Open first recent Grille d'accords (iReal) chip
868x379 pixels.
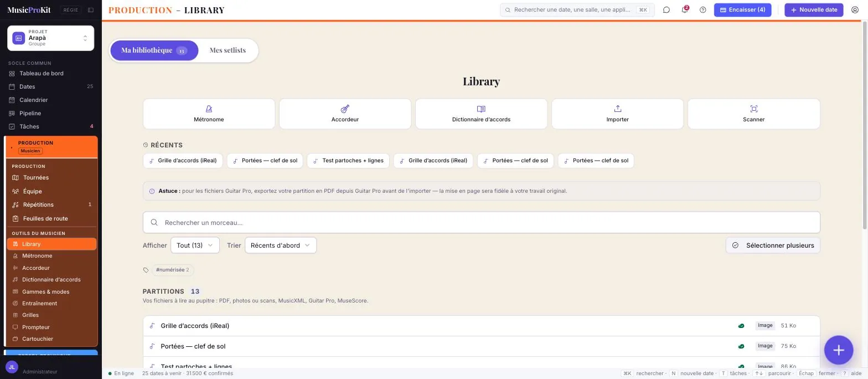click(x=183, y=161)
